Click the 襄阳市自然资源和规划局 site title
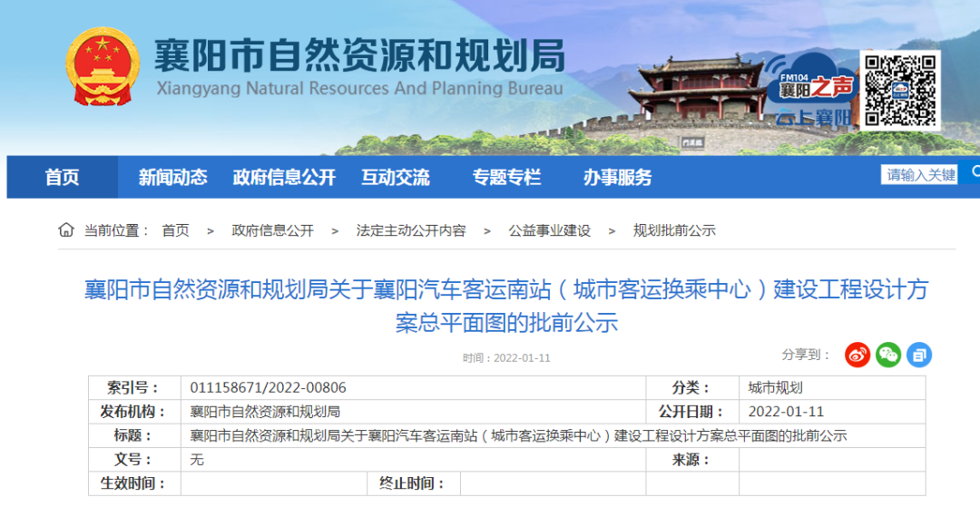 359,55
